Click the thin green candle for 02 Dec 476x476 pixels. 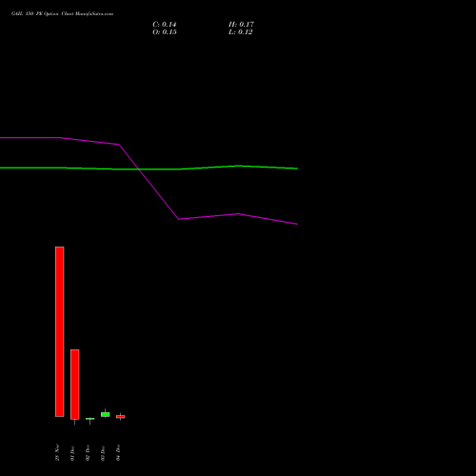pos(90,419)
